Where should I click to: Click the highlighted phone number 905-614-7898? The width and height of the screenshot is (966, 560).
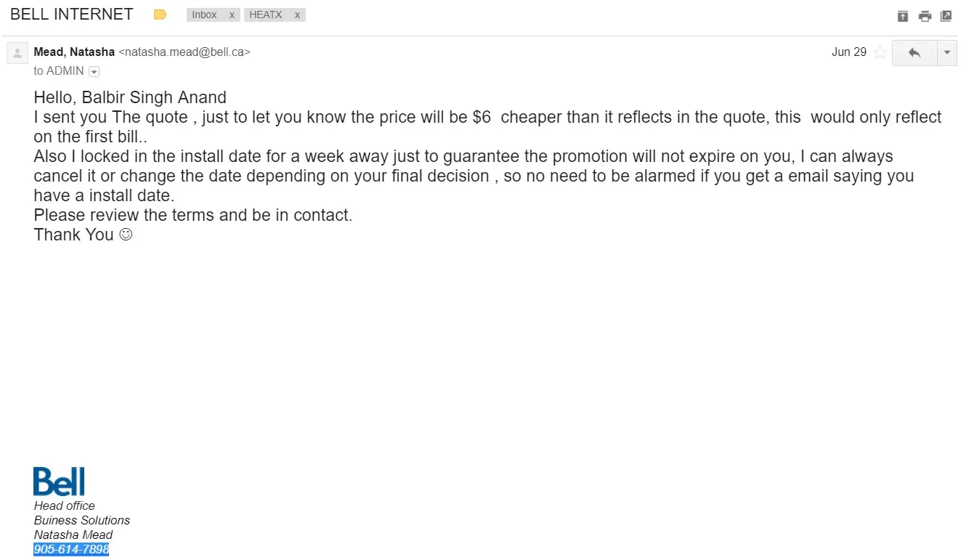click(71, 549)
